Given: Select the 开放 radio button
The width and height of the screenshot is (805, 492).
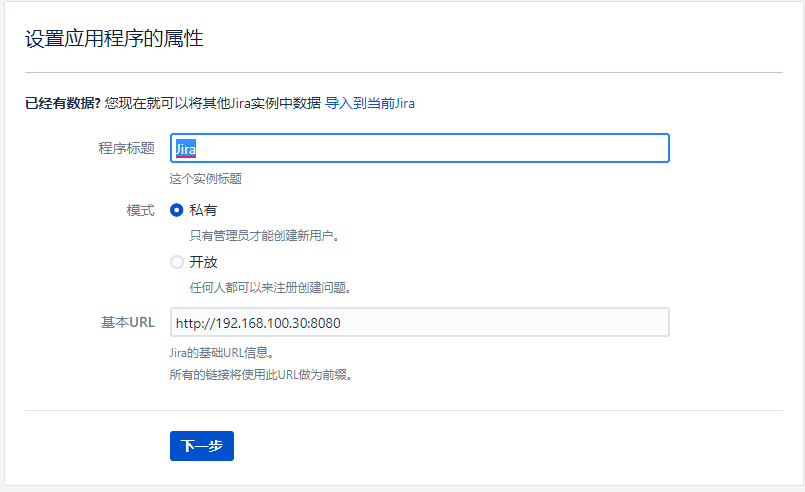Looking at the screenshot, I should (x=177, y=262).
